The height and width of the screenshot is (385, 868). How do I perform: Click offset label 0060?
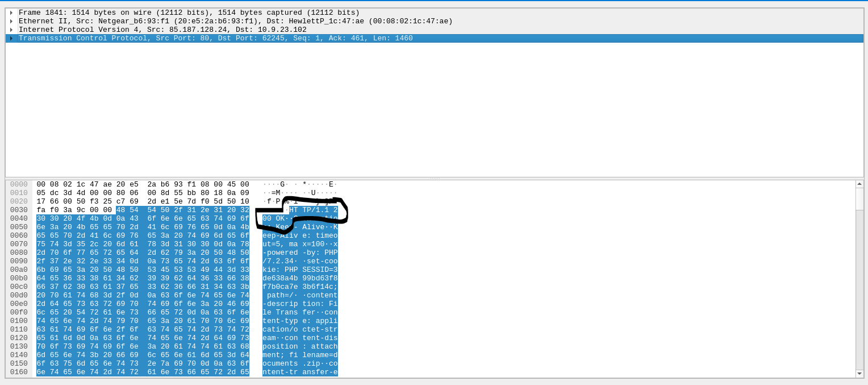click(x=19, y=235)
